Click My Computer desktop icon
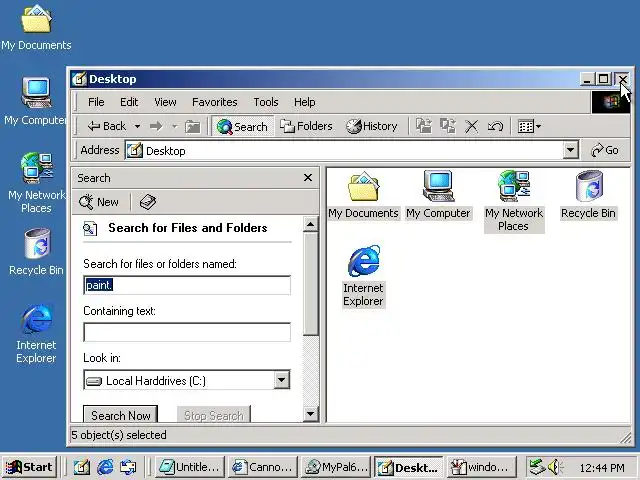Viewport: 640px width, 480px height. tap(35, 101)
